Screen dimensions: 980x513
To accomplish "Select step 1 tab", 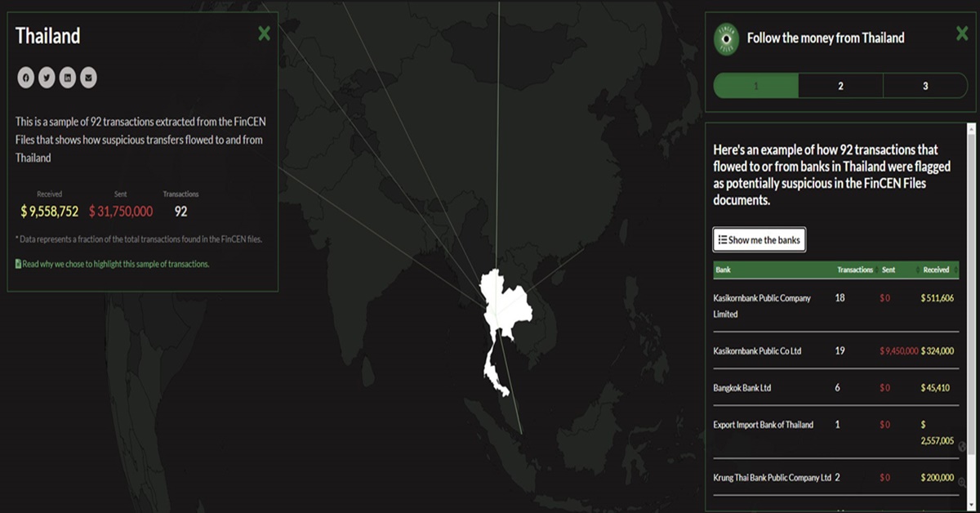I will click(756, 86).
